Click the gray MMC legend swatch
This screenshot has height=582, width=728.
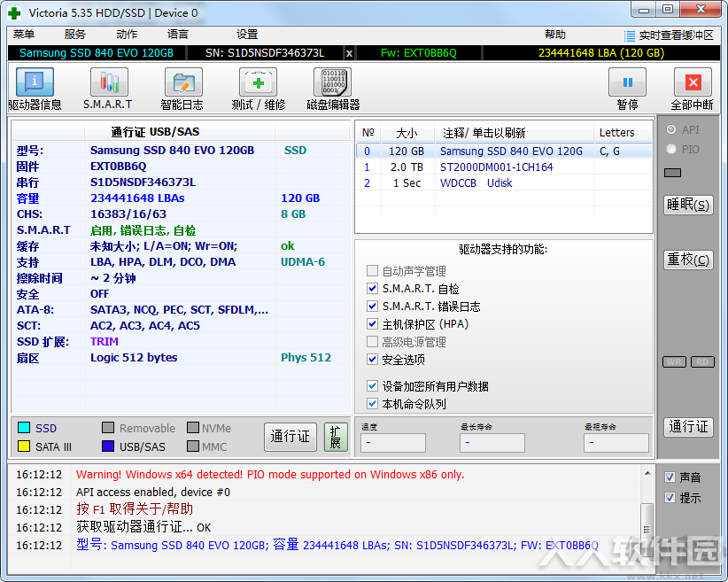[x=193, y=446]
